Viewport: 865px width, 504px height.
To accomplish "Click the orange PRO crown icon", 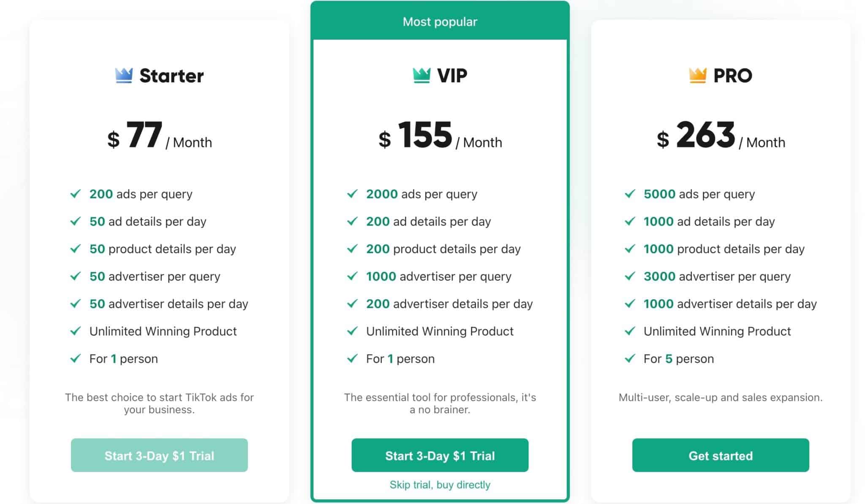I will 698,76.
